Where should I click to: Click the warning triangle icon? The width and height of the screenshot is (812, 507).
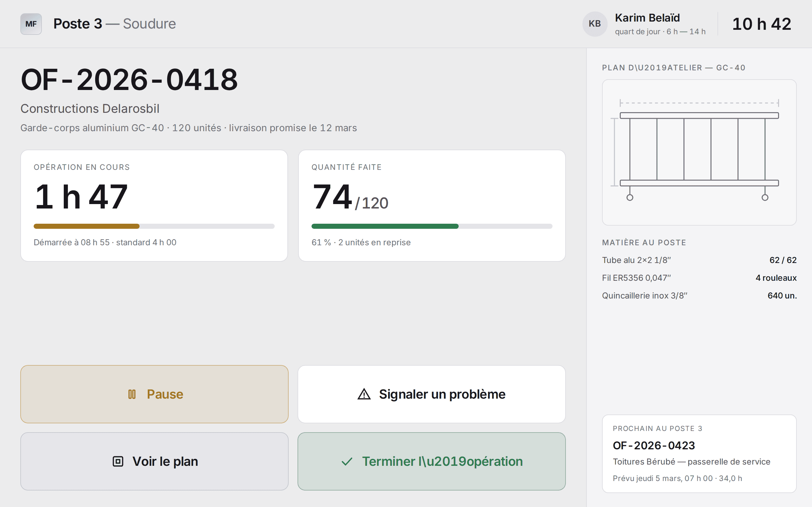(364, 394)
